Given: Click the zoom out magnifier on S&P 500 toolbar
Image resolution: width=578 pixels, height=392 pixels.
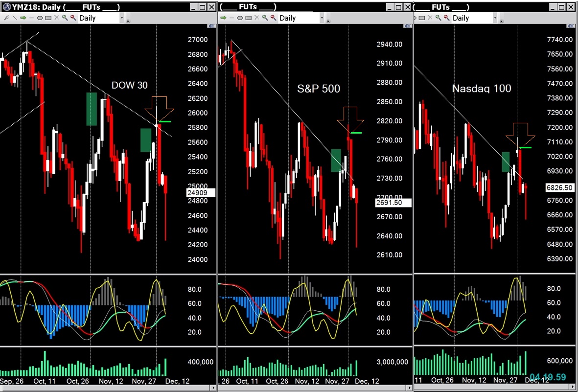Looking at the screenshot, I should click(273, 18).
